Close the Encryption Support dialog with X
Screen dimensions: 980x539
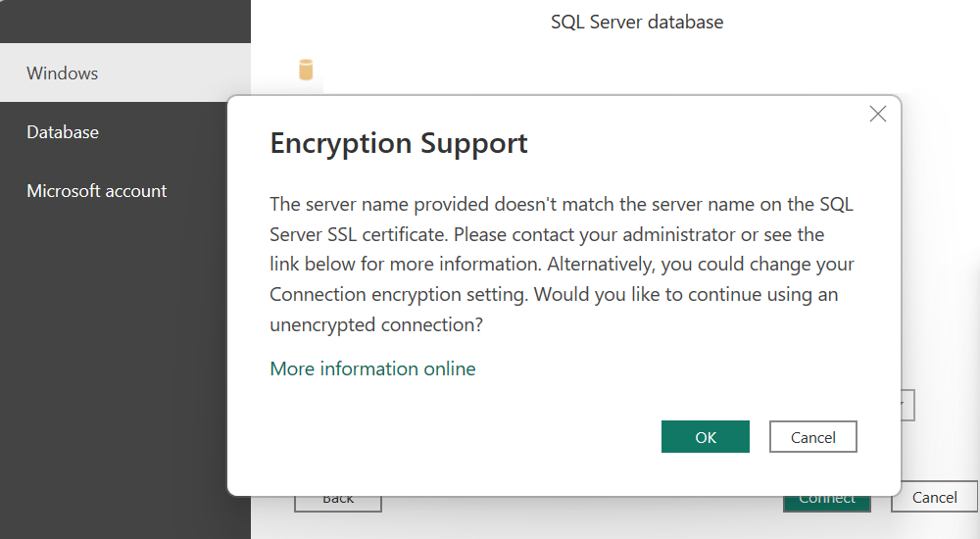(877, 114)
